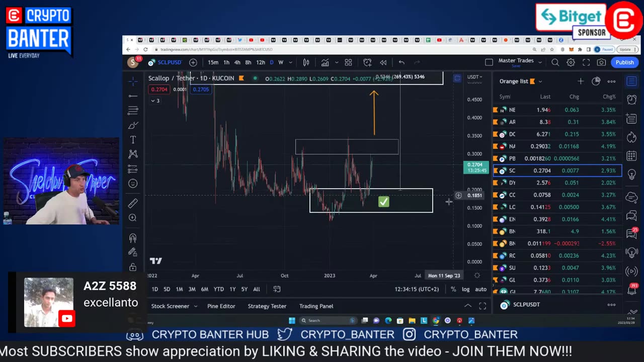Expand the timeframe interval dropdown
Viewport: 644px width, 362px height.
291,62
